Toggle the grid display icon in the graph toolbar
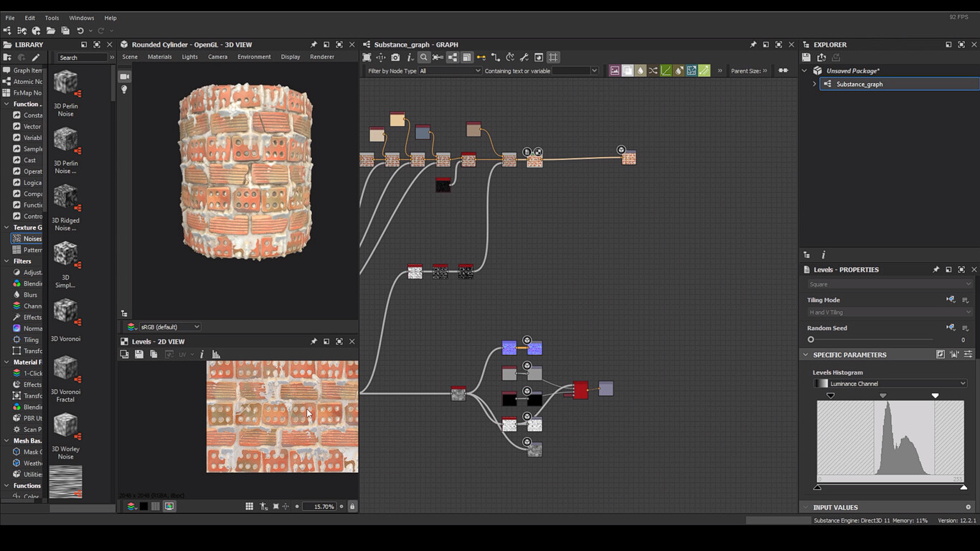 coord(554,57)
